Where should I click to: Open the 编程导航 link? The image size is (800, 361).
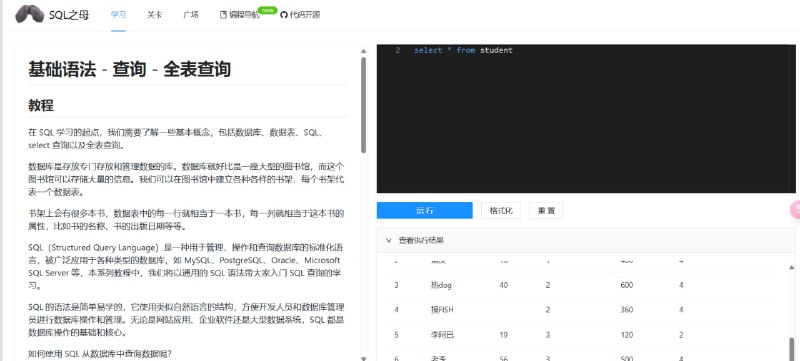240,15
